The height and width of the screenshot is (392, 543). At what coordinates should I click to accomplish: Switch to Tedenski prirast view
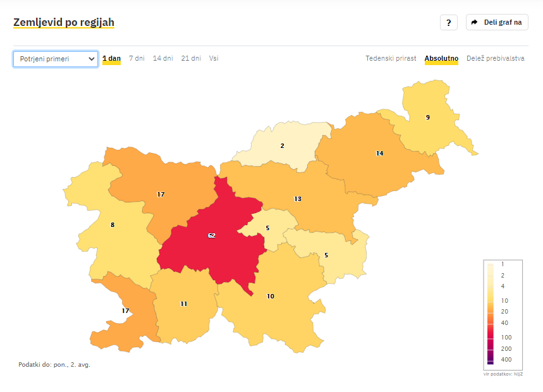391,59
